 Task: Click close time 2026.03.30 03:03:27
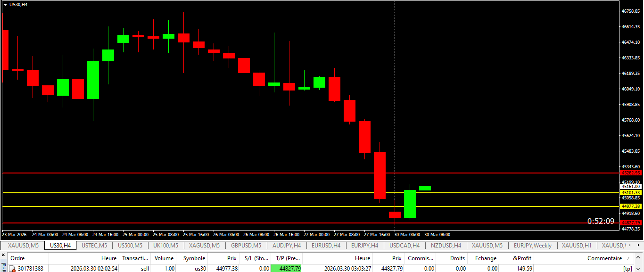pos(348,268)
